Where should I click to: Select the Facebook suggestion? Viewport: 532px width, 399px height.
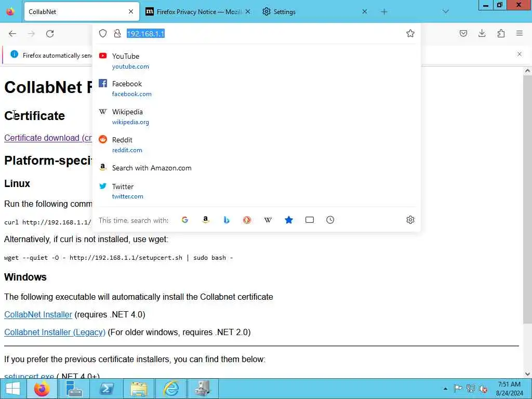coord(257,88)
